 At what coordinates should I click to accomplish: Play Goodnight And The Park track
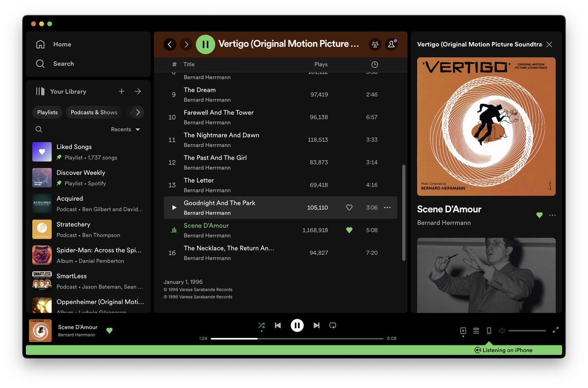(173, 208)
